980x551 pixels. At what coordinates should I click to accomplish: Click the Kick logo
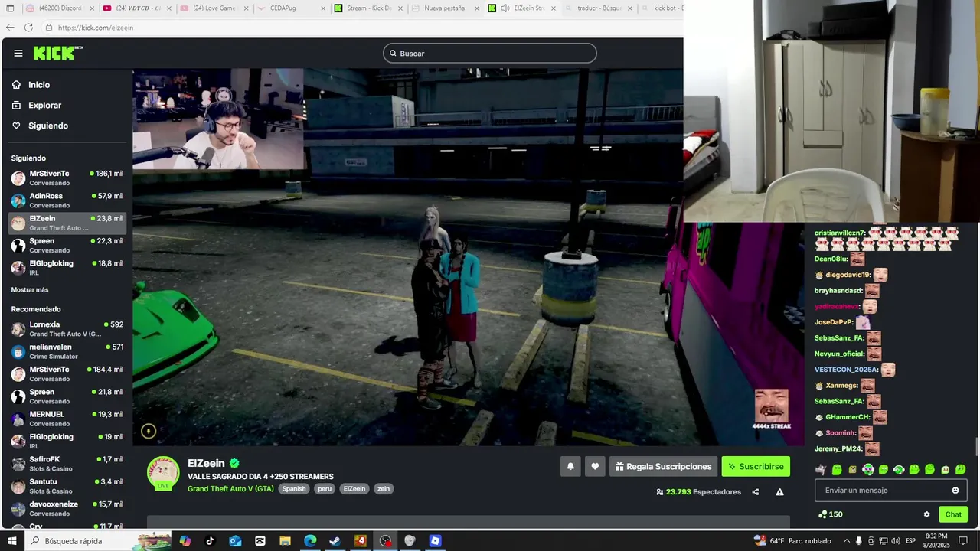click(x=57, y=53)
